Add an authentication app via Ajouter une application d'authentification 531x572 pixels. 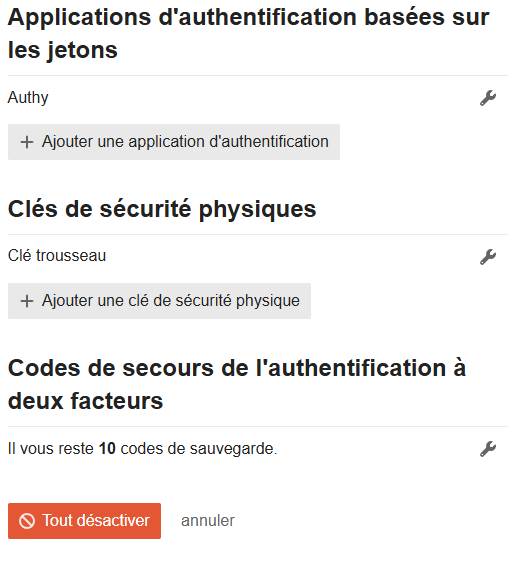pos(174,142)
